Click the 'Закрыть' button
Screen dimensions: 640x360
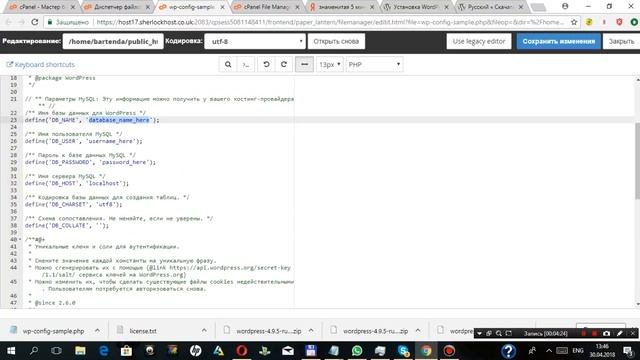(621, 41)
